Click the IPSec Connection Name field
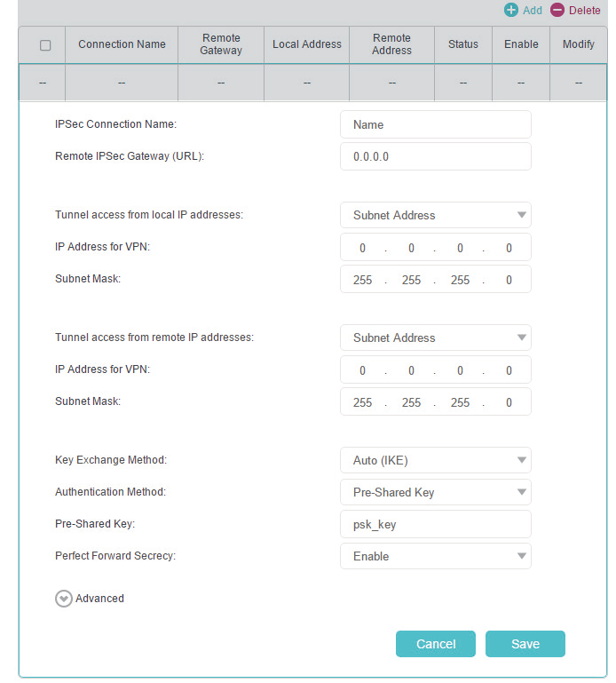 [x=435, y=124]
